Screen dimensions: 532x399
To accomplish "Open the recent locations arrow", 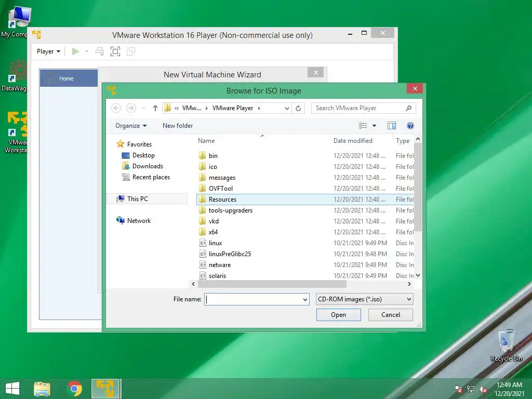I will [x=143, y=108].
